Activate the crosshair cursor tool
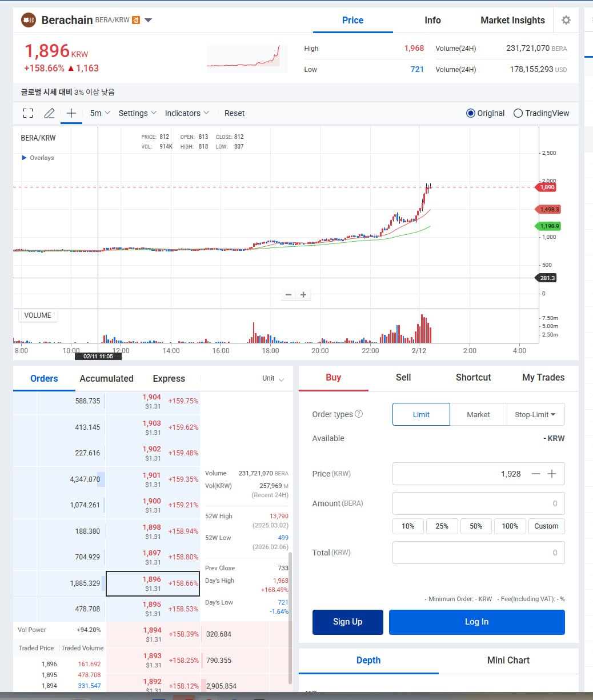Image resolution: width=593 pixels, height=700 pixels. 71,113
